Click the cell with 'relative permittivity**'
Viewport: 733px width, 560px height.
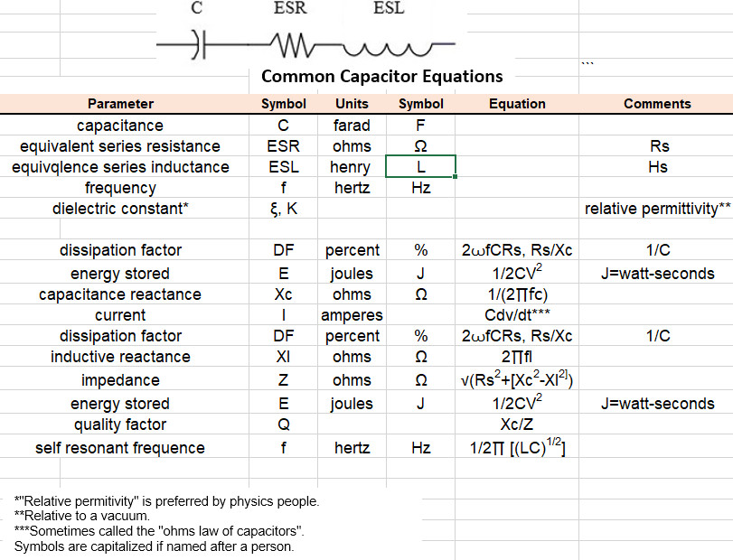[x=656, y=209]
